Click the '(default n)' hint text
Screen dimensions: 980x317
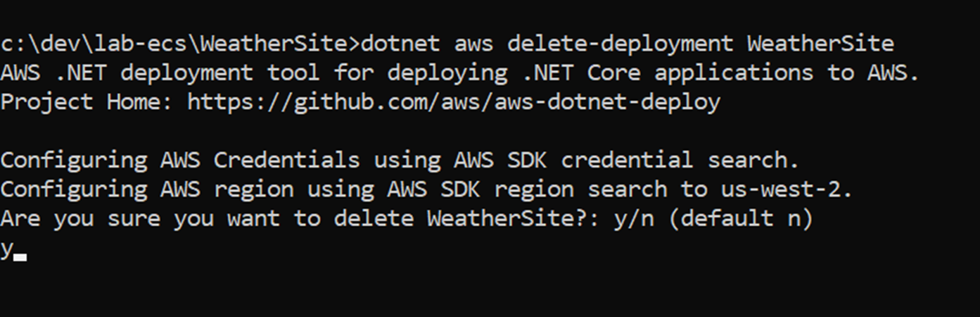[x=739, y=219]
